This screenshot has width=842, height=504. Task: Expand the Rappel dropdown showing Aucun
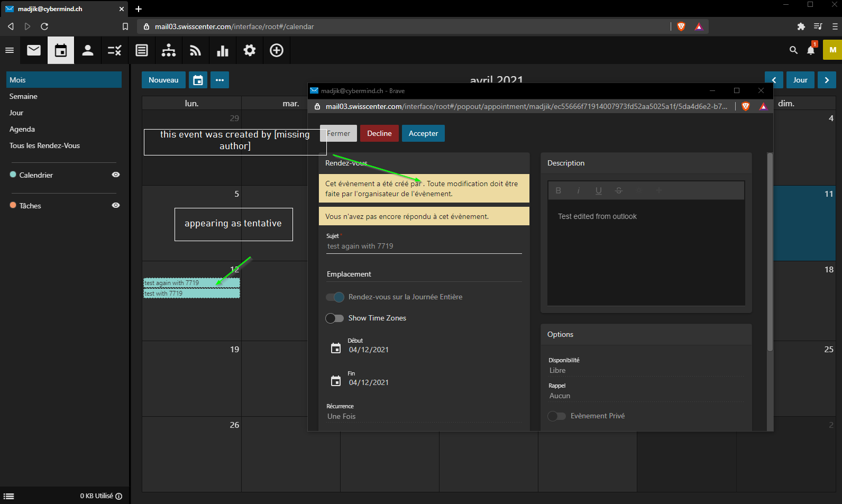pyautogui.click(x=645, y=396)
